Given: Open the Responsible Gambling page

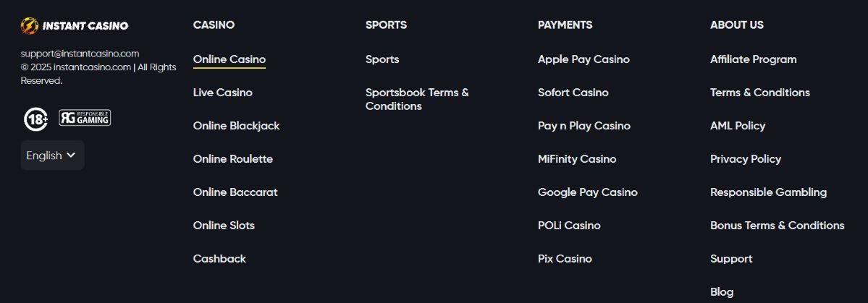Looking at the screenshot, I should point(768,192).
